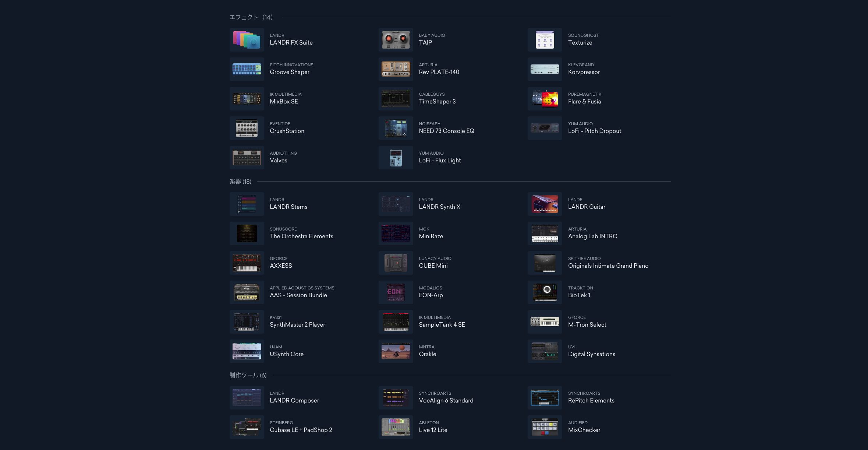Click the AAS - Session Bundle thumbnail
This screenshot has height=450, width=868.
(x=247, y=292)
